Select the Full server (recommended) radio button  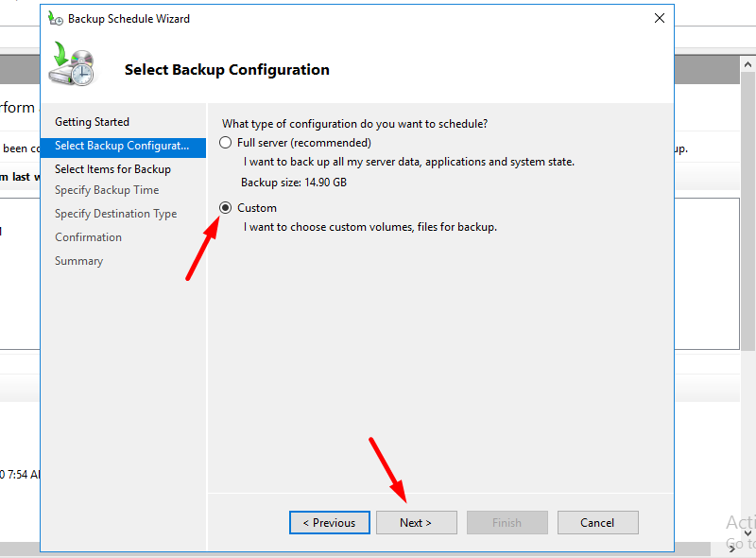pyautogui.click(x=225, y=143)
